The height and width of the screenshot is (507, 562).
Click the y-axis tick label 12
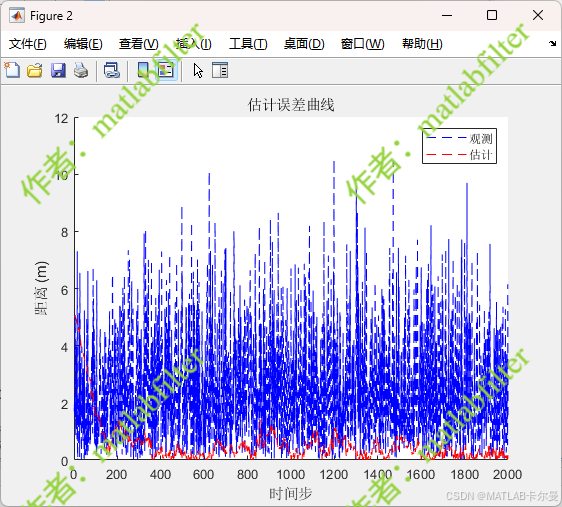[x=61, y=118]
